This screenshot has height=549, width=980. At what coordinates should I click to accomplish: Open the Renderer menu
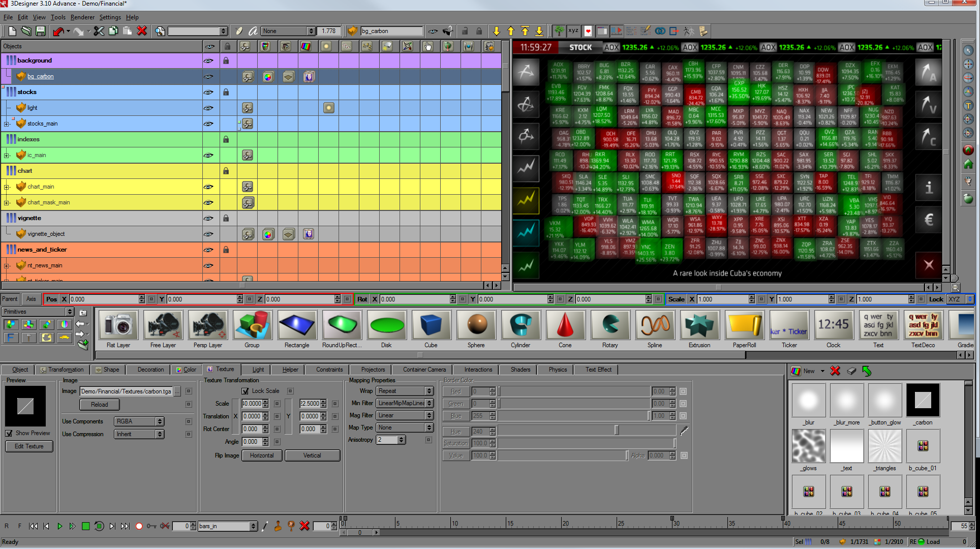(82, 17)
